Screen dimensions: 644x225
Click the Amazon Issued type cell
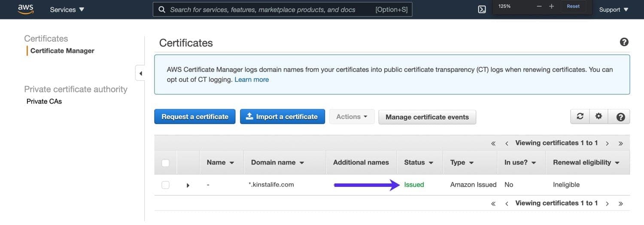[473, 185]
